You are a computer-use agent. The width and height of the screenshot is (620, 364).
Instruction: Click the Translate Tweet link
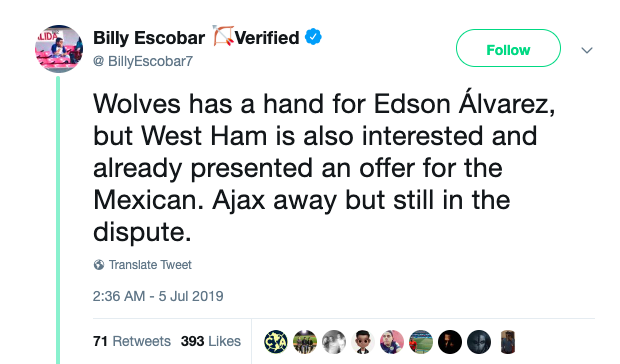[150, 265]
